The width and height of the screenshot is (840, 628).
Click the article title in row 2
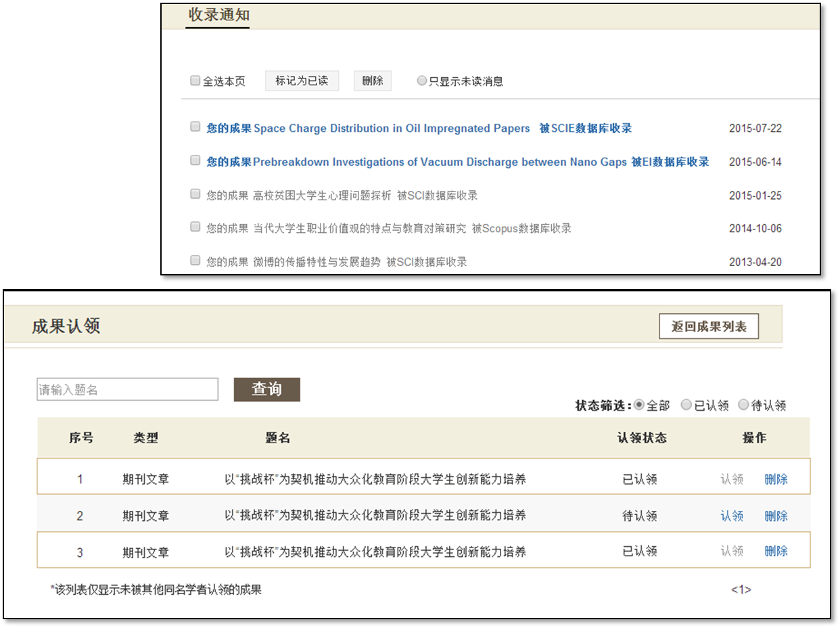click(x=375, y=516)
